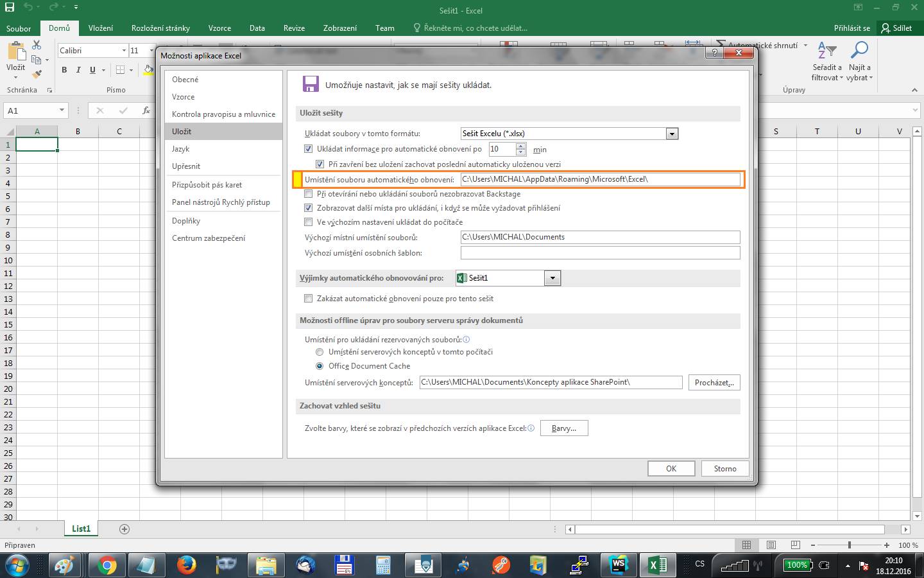Click the Copy icon in Schránka group
Screen dimensions: 924x578
[x=37, y=60]
